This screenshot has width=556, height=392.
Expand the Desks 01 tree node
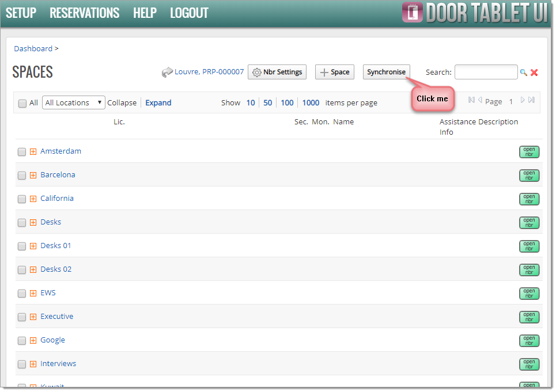[33, 246]
